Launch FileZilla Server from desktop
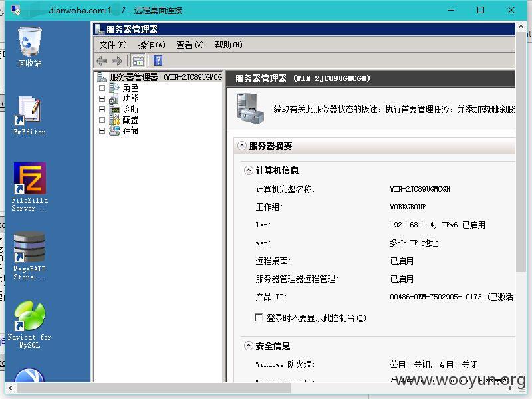 (29, 187)
